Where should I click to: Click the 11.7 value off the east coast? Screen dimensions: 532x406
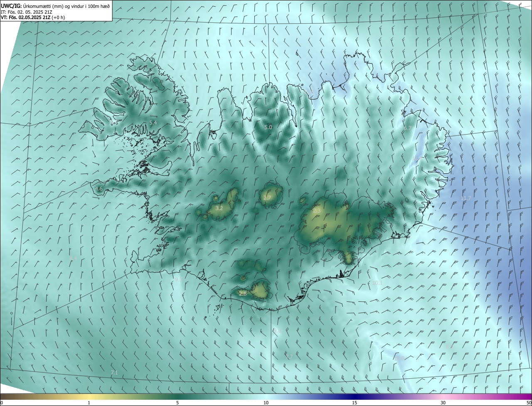click(466, 198)
